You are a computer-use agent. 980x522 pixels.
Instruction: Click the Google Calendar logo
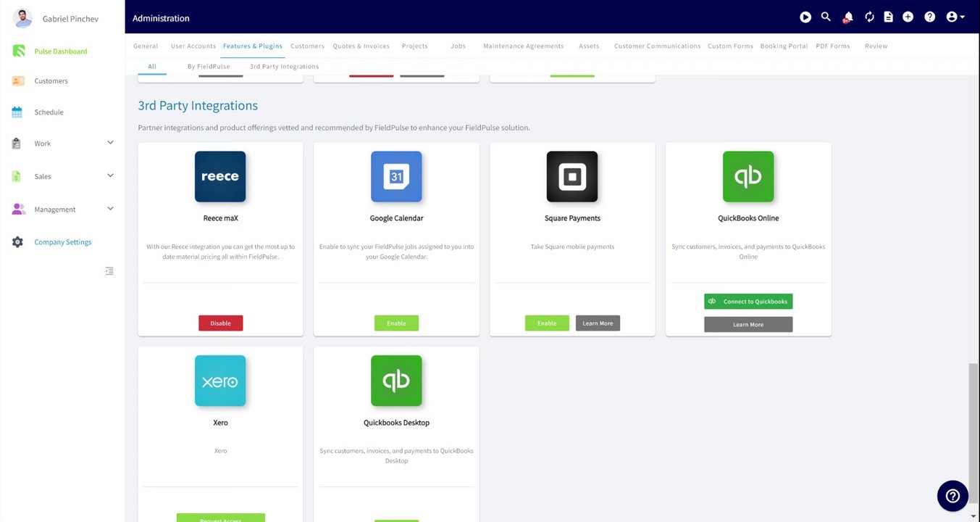tap(396, 176)
